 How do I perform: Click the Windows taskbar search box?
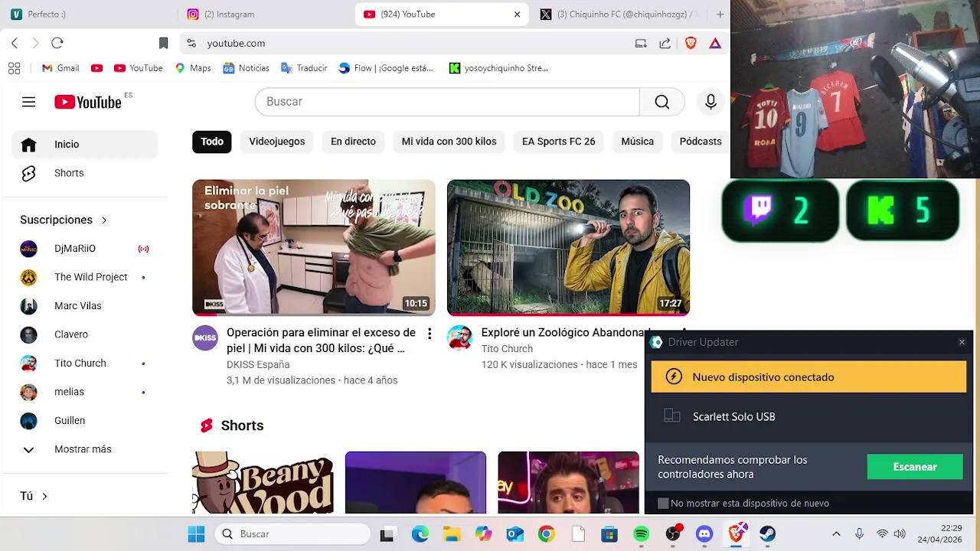point(293,534)
